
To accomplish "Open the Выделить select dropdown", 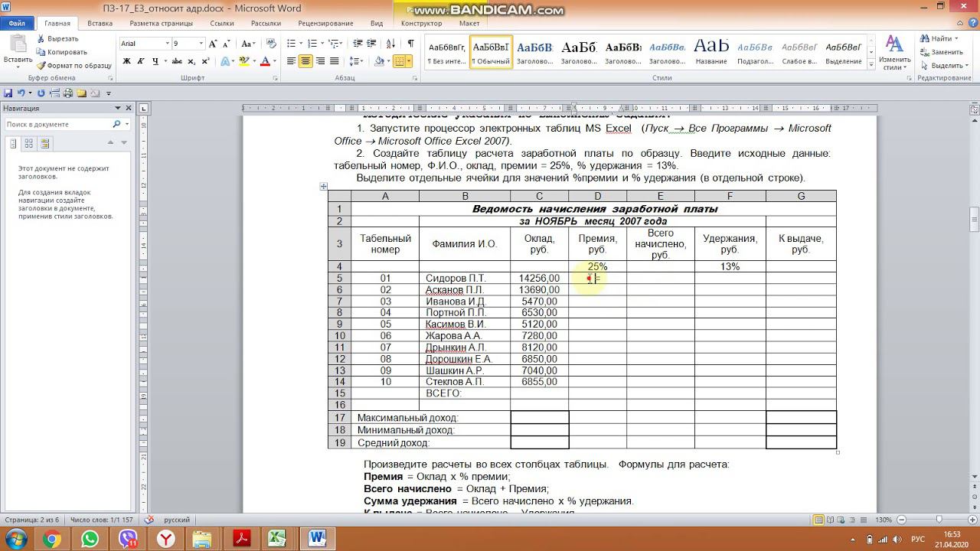I will tap(943, 66).
